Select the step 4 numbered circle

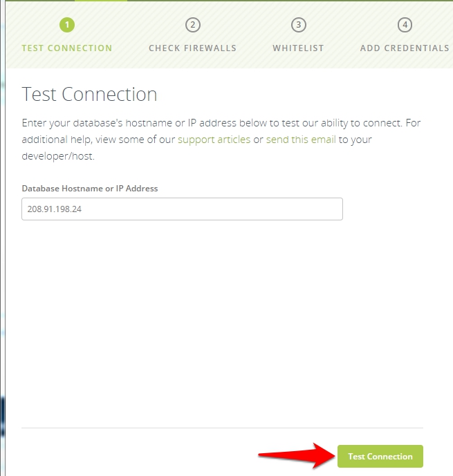(x=405, y=25)
